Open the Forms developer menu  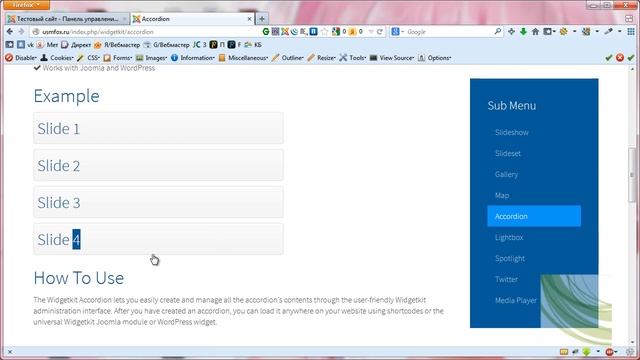click(118, 58)
